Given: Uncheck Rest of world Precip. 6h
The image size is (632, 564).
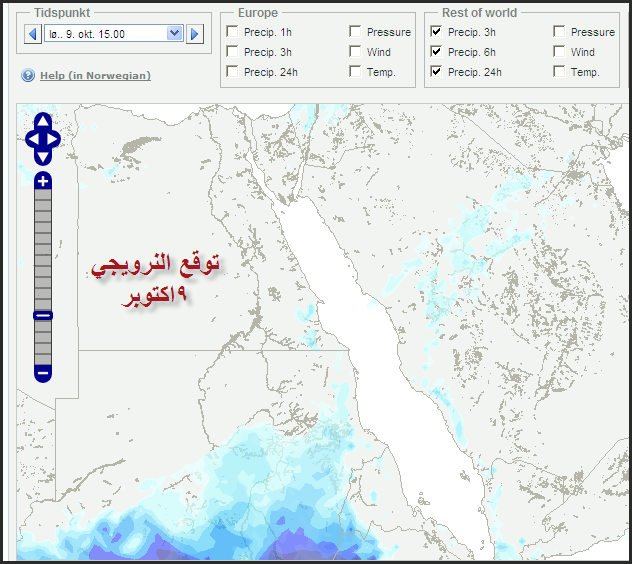Looking at the screenshot, I should [436, 52].
